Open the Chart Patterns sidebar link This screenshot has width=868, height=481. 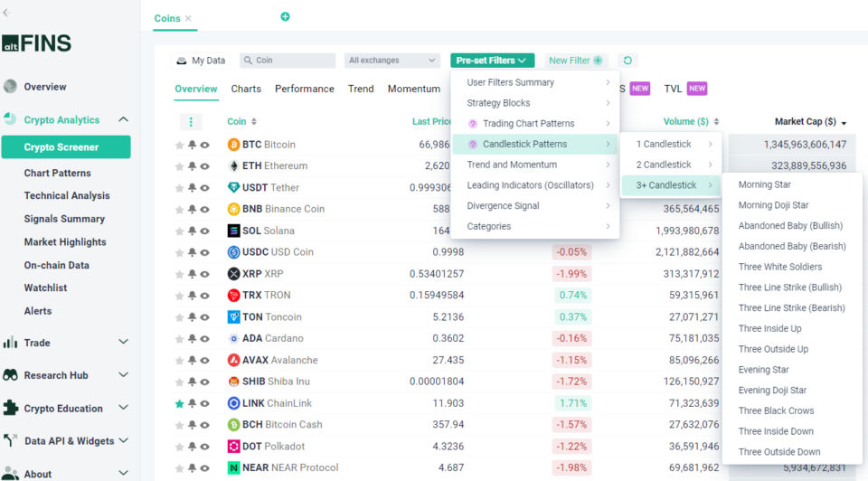point(58,173)
